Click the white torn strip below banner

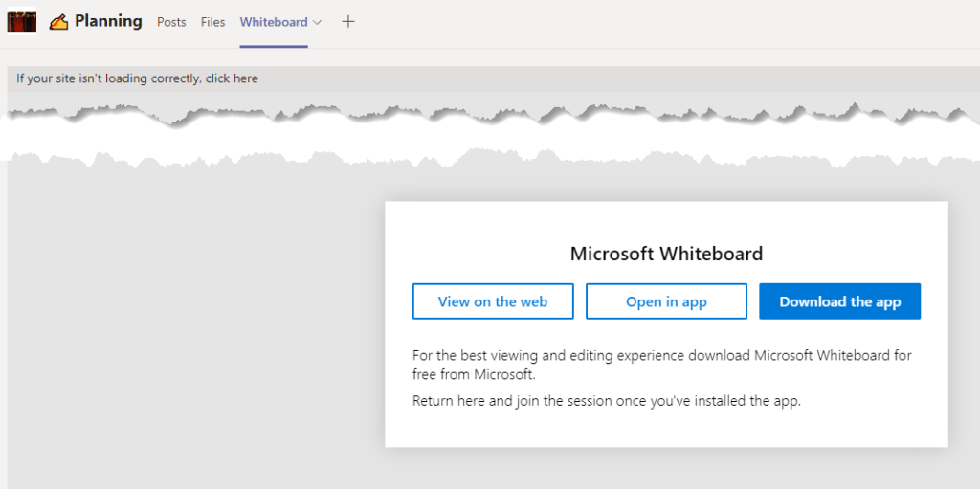(479, 139)
